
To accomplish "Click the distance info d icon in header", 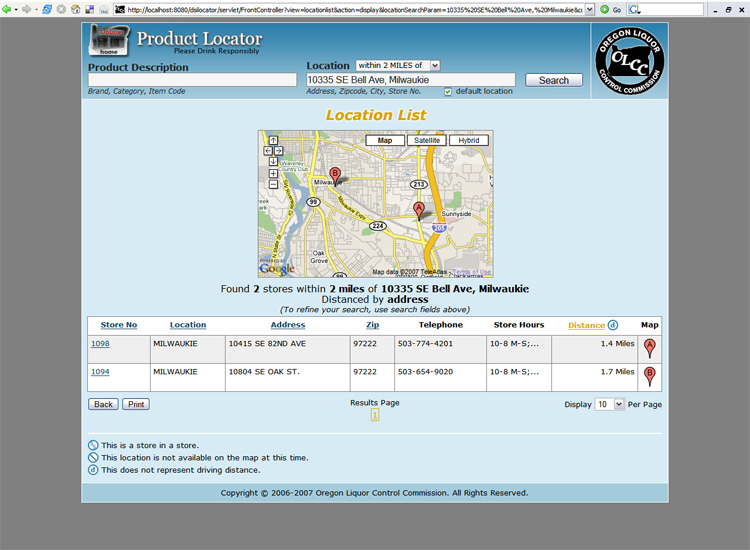I will coord(613,325).
